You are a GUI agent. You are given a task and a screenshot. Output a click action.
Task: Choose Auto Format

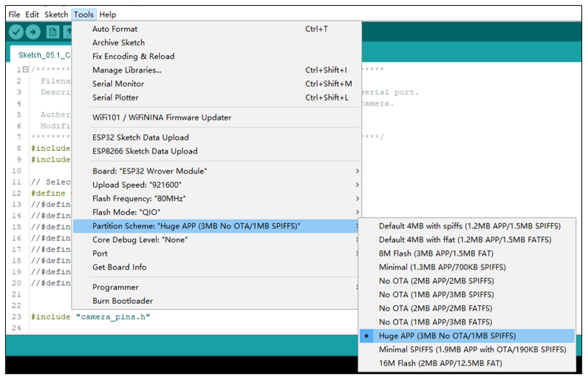[x=216, y=29]
